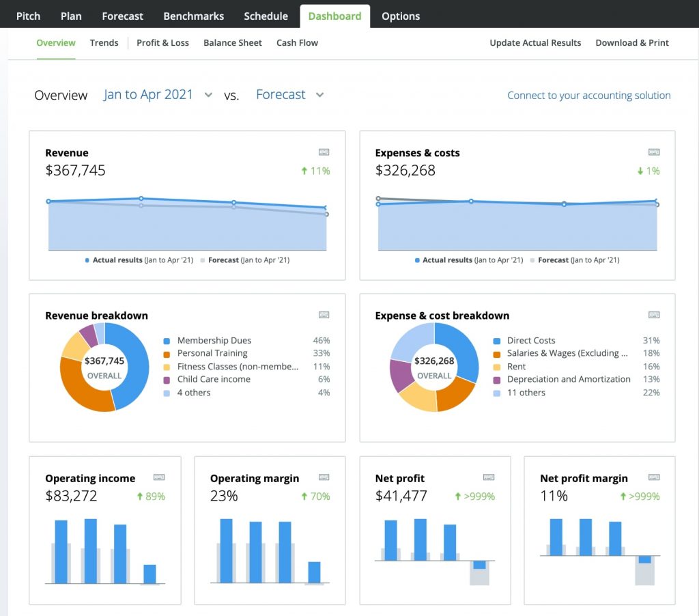Click the Revenue breakdown card keyboard icon

click(x=324, y=315)
